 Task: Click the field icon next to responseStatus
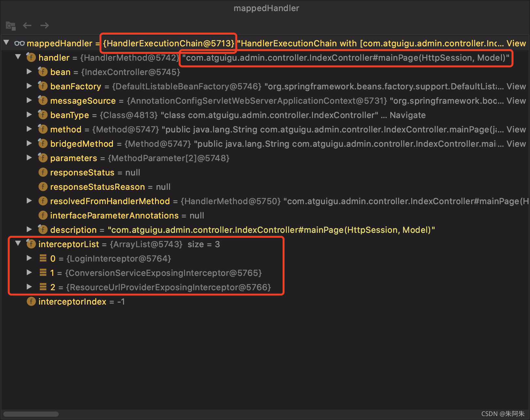43,172
